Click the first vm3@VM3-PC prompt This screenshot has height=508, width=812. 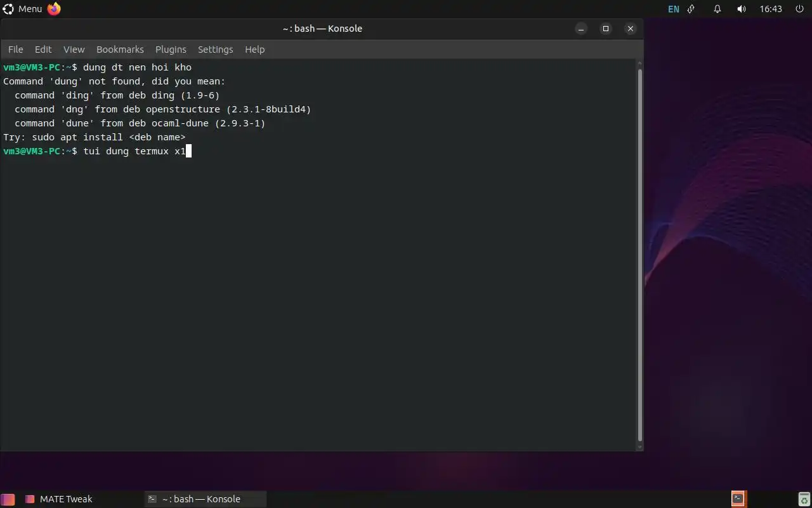tap(40, 67)
